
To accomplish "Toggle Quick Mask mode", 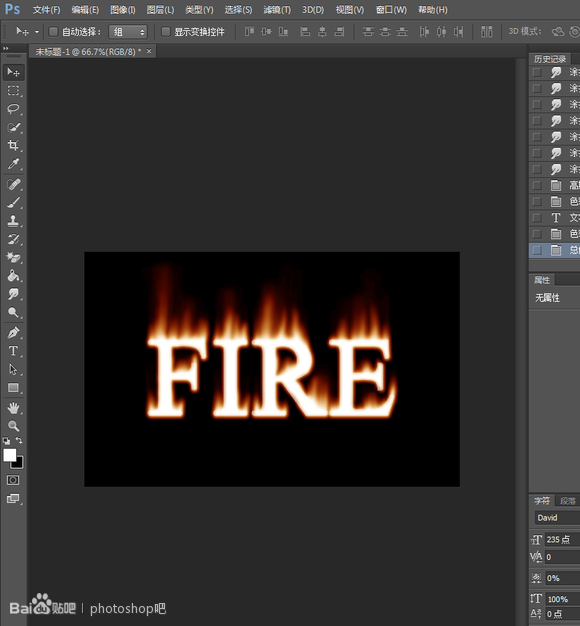I will click(x=13, y=480).
